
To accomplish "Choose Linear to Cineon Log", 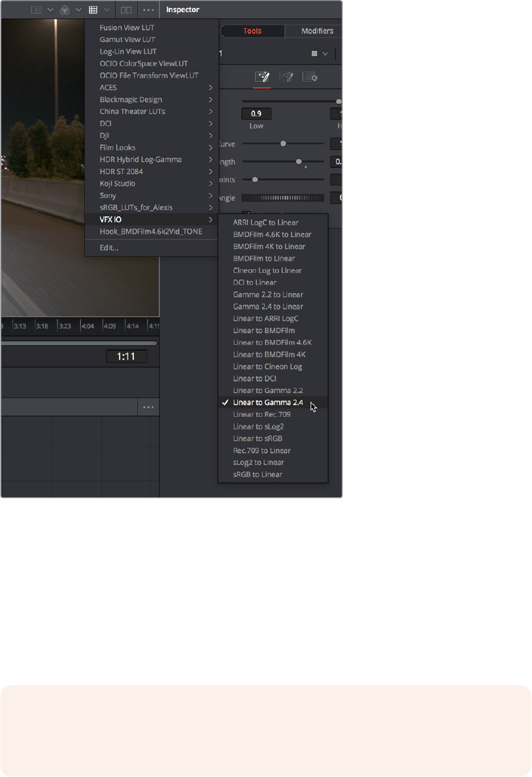I will [273, 367].
